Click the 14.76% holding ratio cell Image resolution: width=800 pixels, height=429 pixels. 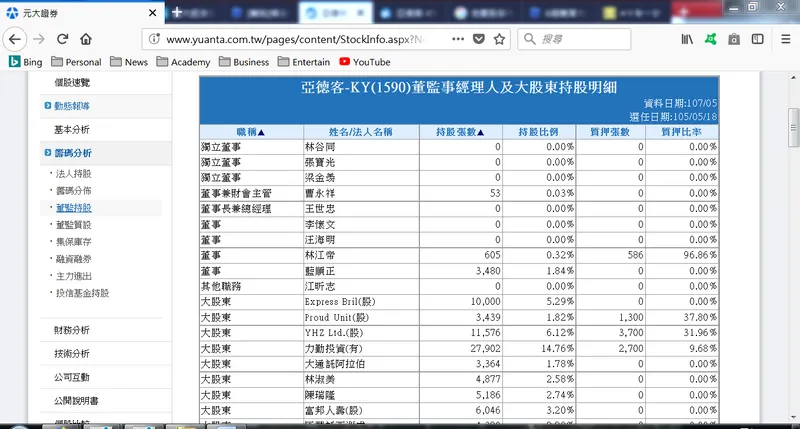click(x=539, y=348)
